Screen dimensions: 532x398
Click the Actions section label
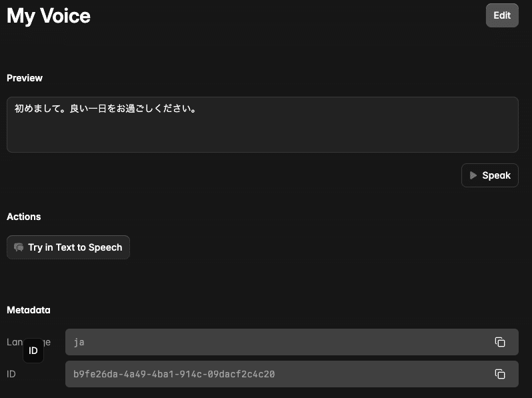pyautogui.click(x=24, y=217)
